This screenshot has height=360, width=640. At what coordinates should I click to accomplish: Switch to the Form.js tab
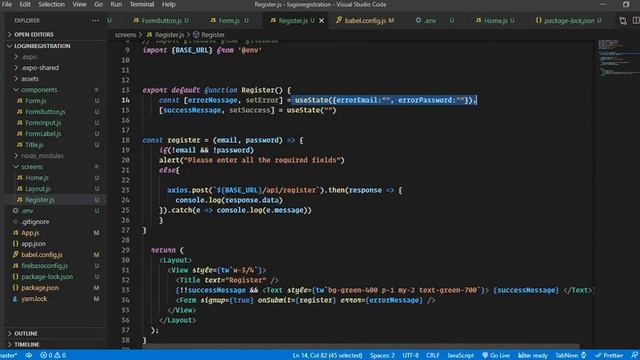pyautogui.click(x=229, y=20)
